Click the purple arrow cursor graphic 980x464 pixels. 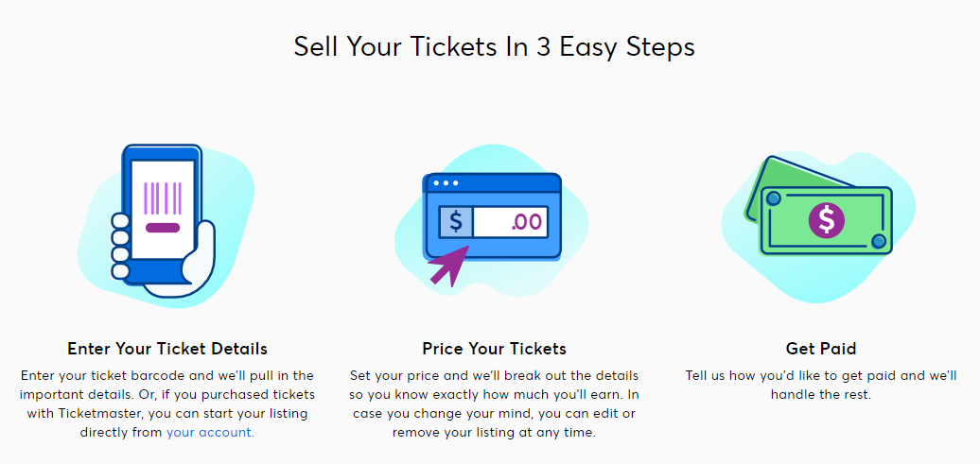(449, 266)
